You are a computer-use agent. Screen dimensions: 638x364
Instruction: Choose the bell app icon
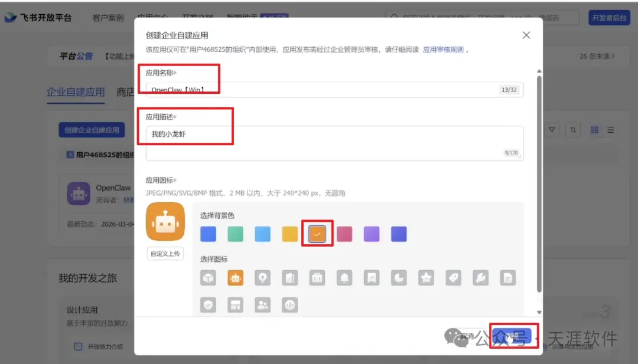click(x=344, y=278)
